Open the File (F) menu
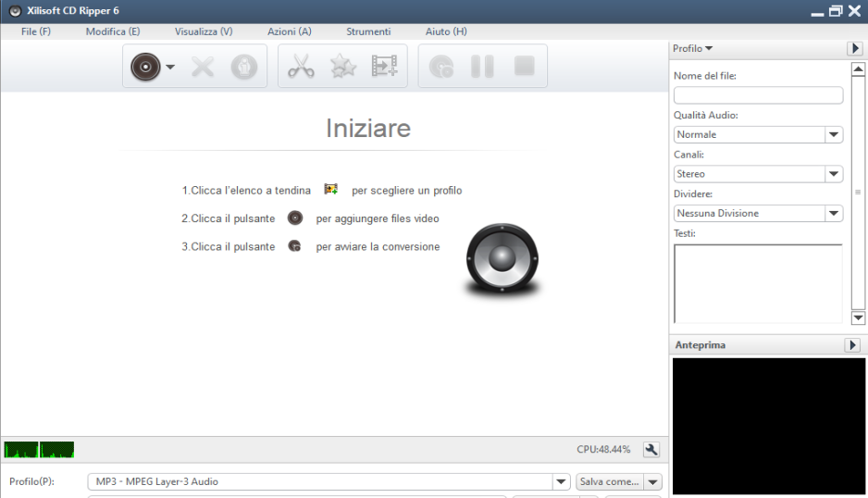The image size is (868, 498). click(x=36, y=31)
